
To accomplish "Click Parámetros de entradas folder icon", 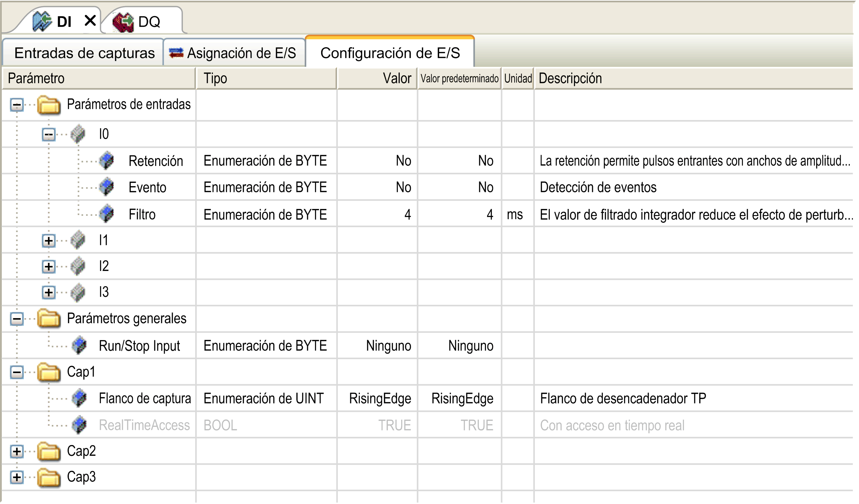I will [49, 104].
